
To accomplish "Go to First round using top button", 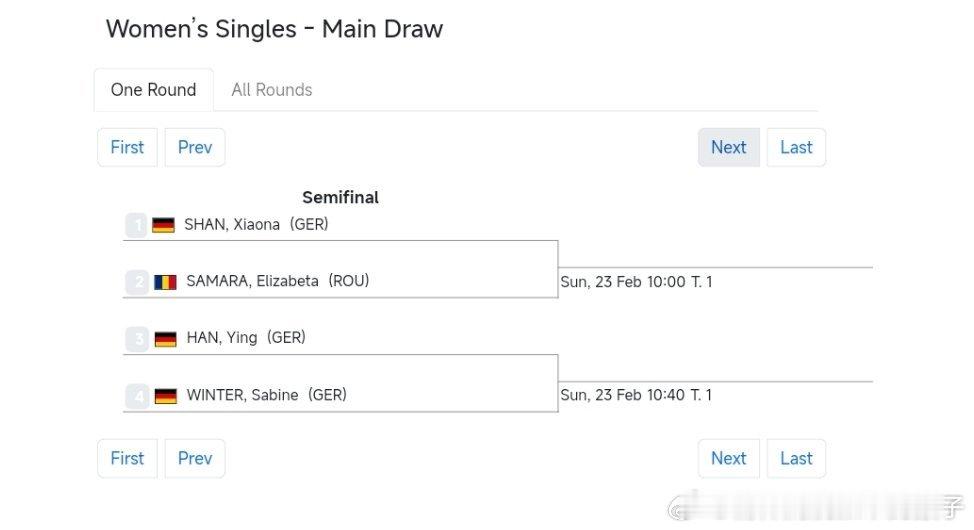I will (127, 147).
